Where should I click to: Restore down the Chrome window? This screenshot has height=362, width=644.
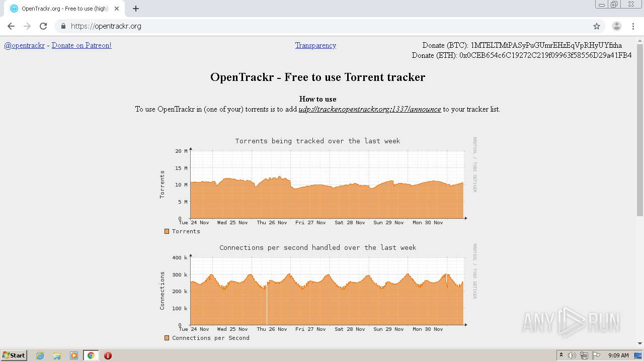614,5
